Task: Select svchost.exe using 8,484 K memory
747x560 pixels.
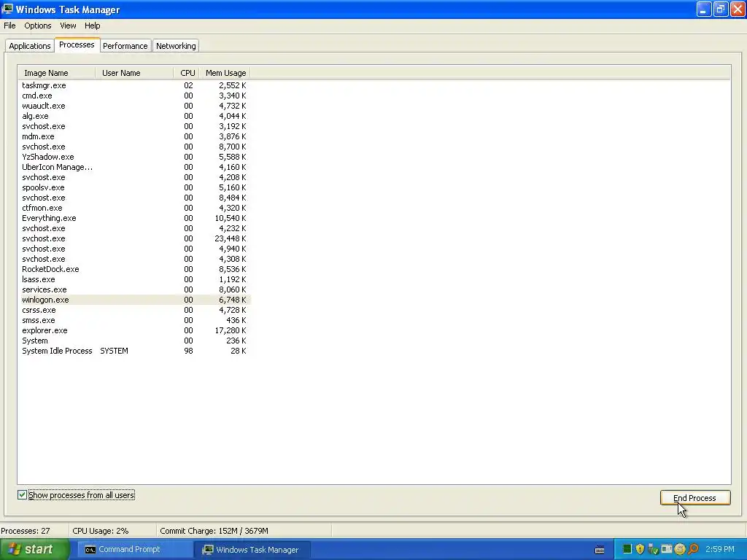Action: [x=134, y=198]
